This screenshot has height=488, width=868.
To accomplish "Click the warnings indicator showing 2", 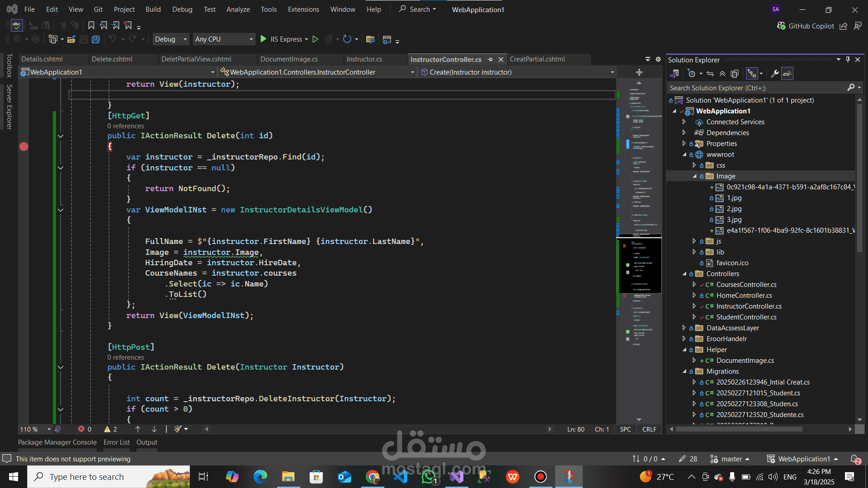I will click(x=111, y=429).
